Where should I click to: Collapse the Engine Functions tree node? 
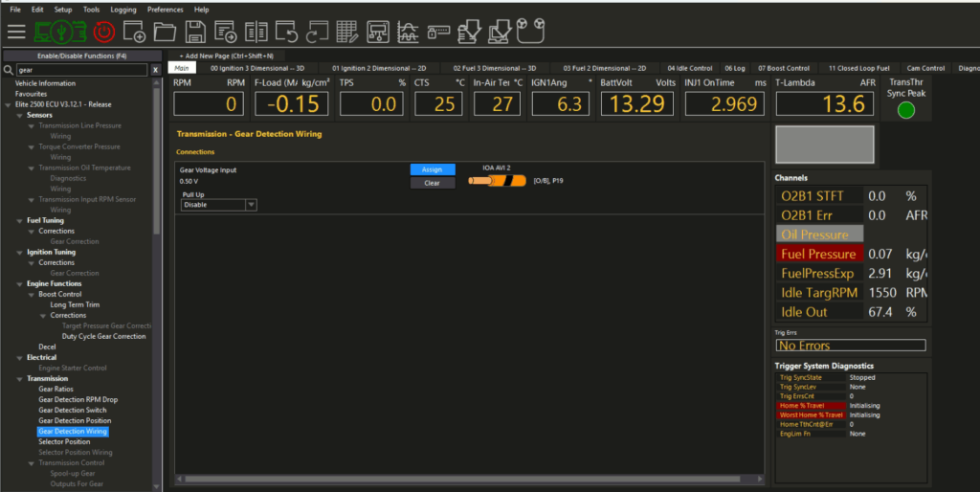tap(20, 284)
